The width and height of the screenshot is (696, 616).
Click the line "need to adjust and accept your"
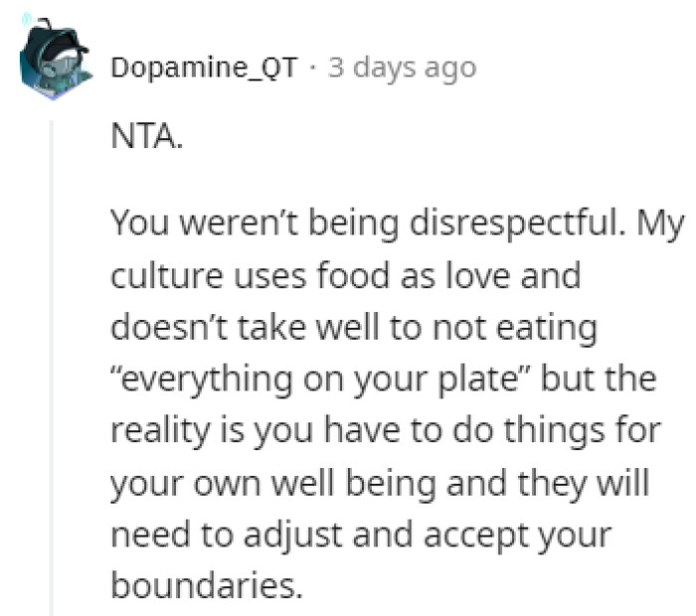361,537
